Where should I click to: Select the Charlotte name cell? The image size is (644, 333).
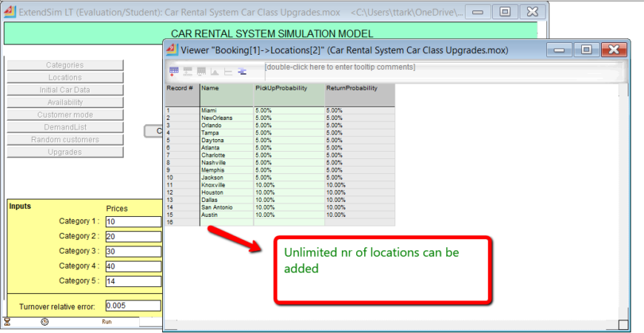pos(227,155)
